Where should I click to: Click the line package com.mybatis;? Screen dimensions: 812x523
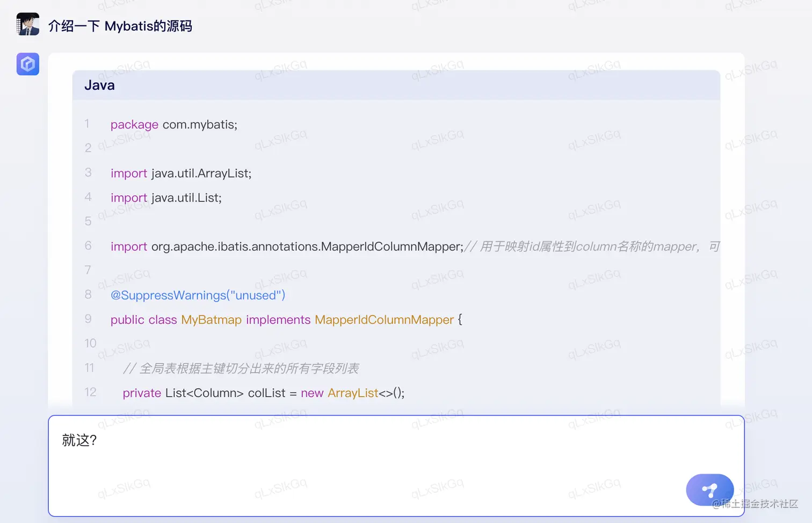click(174, 125)
